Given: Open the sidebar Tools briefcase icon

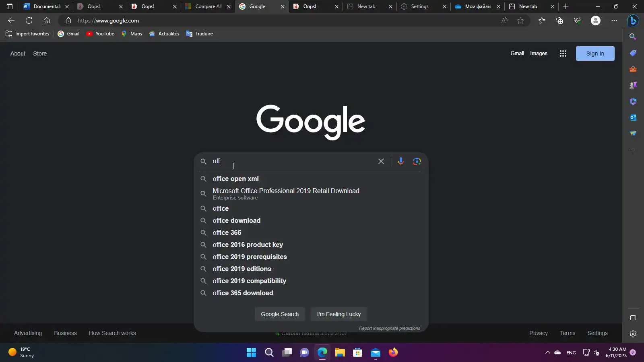Looking at the screenshot, I should click(x=633, y=69).
